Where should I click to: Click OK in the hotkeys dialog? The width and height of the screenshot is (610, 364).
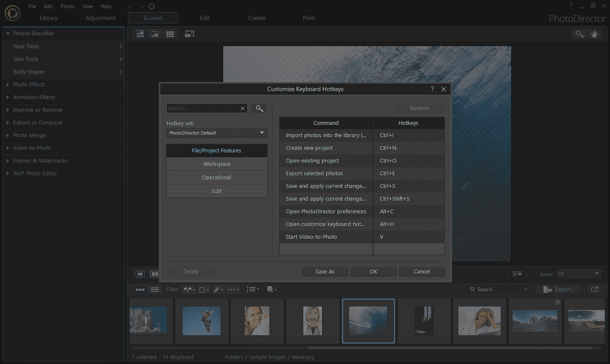coord(373,272)
